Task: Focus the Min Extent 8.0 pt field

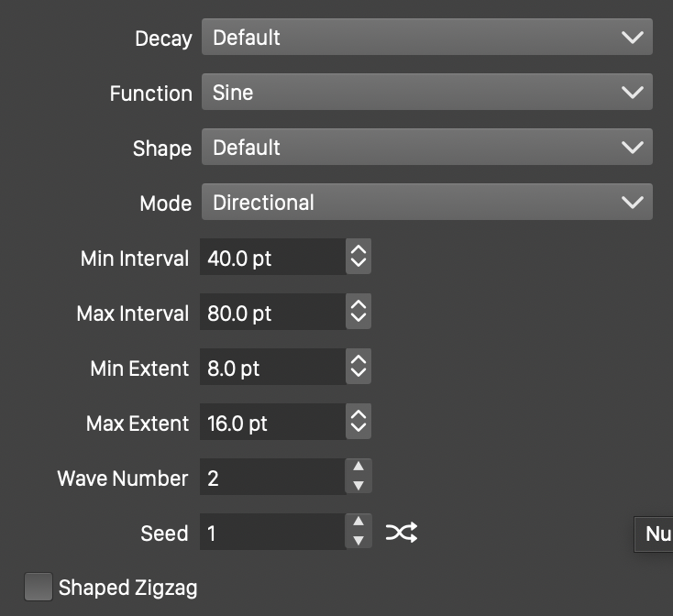Action: point(272,368)
